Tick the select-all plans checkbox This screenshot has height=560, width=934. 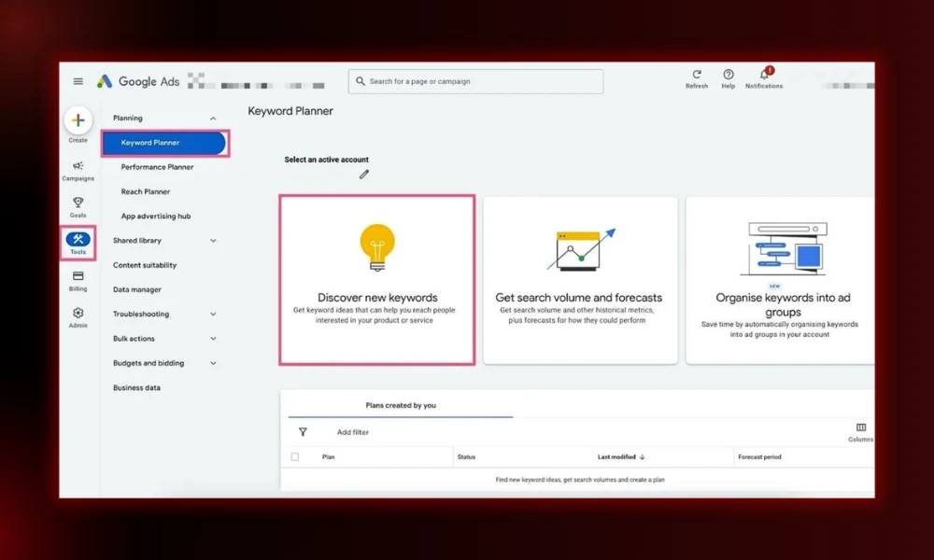click(x=295, y=457)
